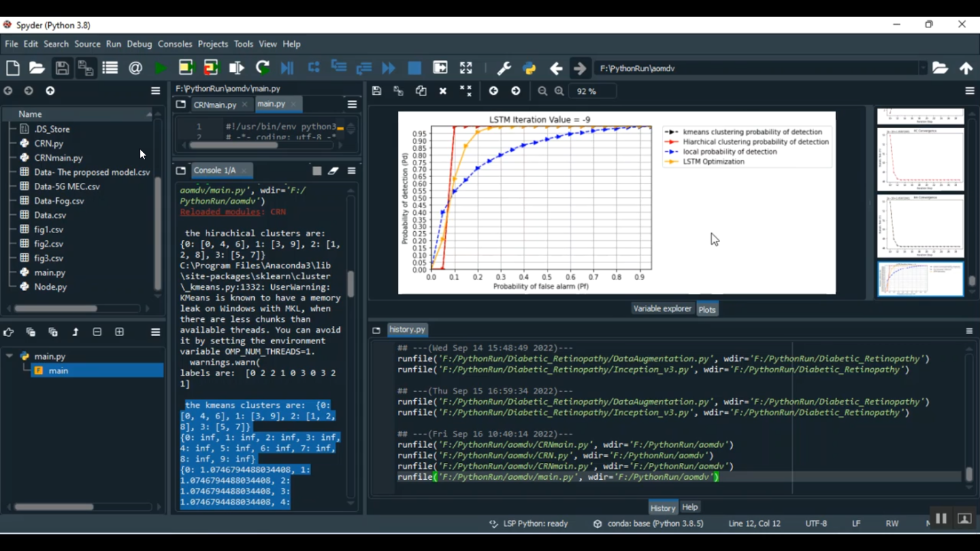Select the LSTM plot thumbnail at the bottom
Image resolution: width=980 pixels, height=551 pixels.
point(920,279)
